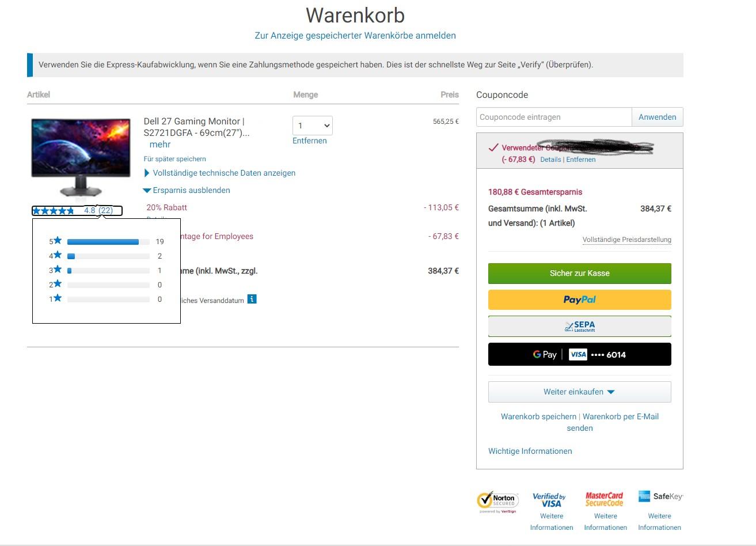Screen dimensions: 756x546
Task: Click into the Couponcode input field
Action: [x=554, y=117]
